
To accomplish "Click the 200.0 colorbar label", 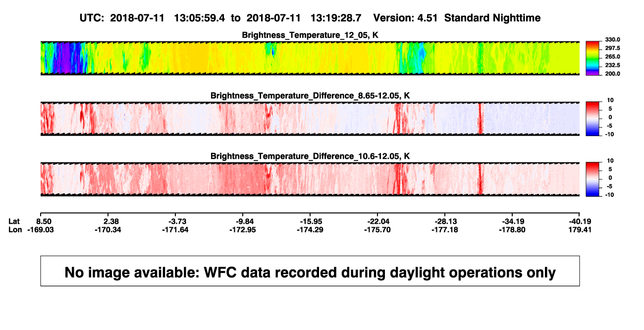I will coord(612,73).
